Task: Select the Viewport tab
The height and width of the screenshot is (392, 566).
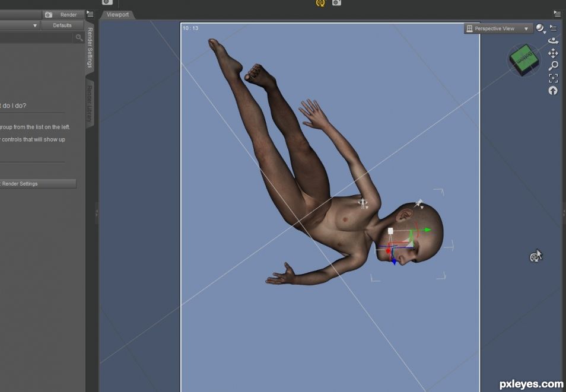Action: pyautogui.click(x=117, y=14)
